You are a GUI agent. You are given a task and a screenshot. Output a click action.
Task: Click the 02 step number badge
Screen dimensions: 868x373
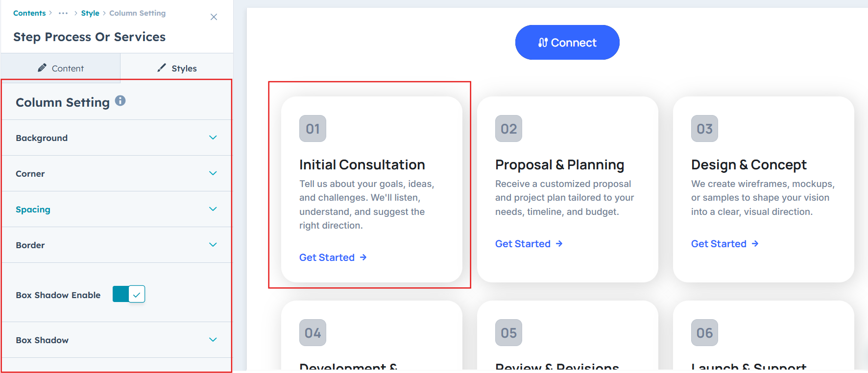[508, 129]
